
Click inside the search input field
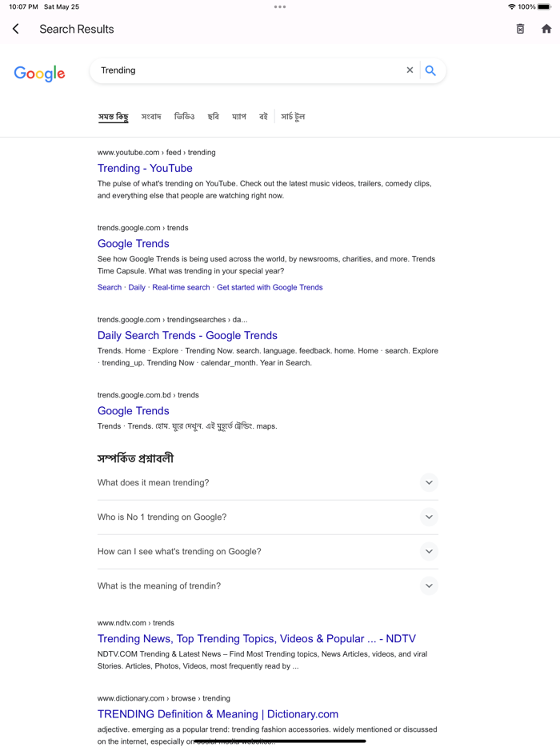pos(240,70)
